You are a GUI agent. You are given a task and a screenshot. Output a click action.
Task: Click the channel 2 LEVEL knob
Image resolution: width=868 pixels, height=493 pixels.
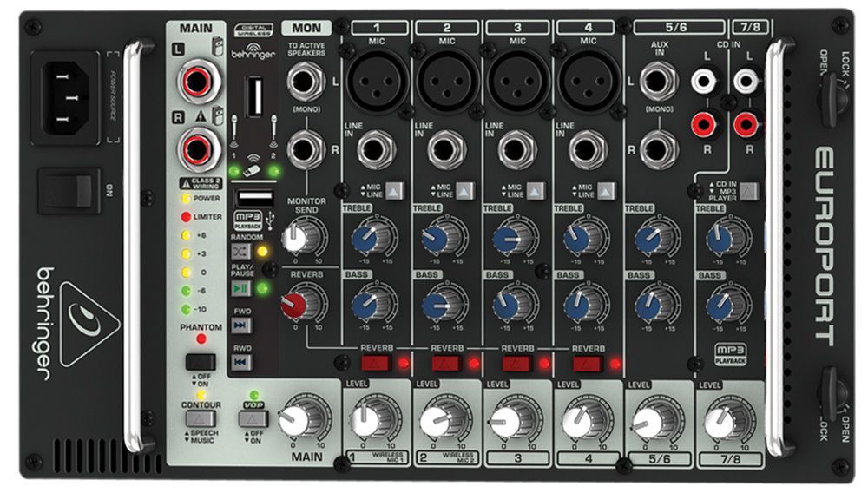point(445,419)
